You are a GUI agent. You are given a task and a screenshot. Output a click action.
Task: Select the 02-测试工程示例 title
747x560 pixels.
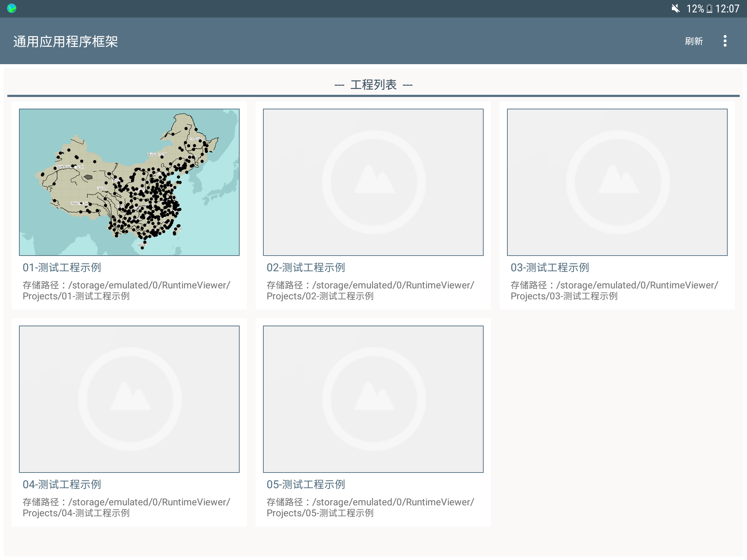[306, 268]
